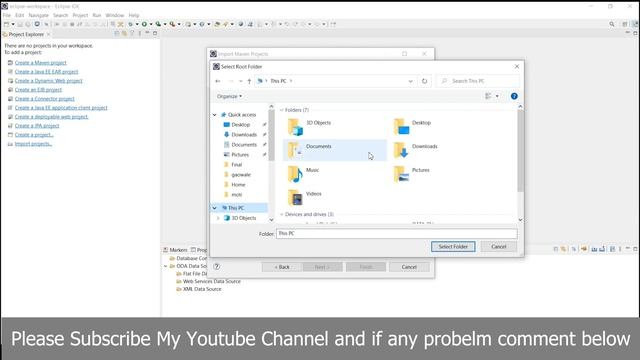The width and height of the screenshot is (640, 360).
Task: Click Create a Dynamic Web project link
Action: (x=49, y=81)
